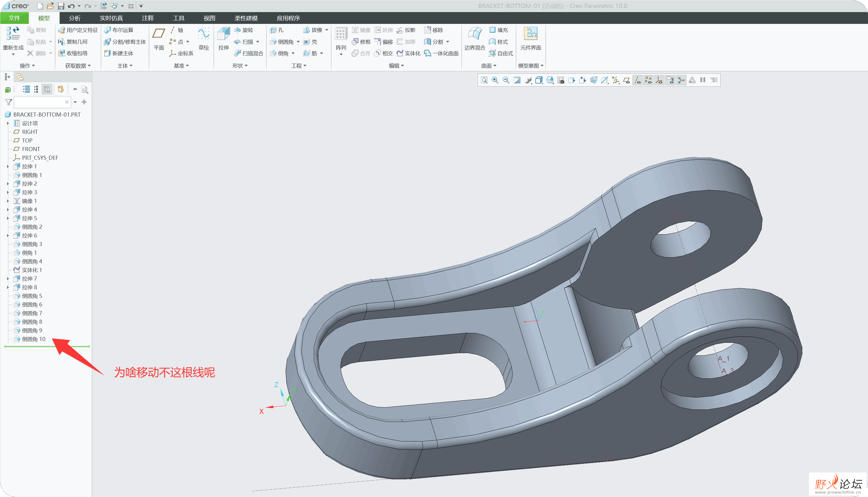868x497 pixels.
Task: Open the 文件 menu
Action: tap(14, 18)
